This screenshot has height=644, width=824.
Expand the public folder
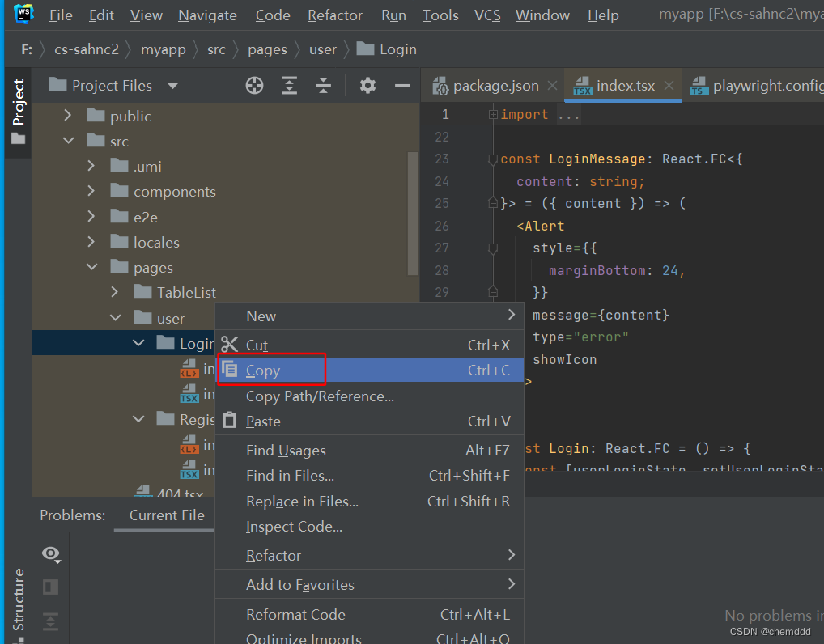(67, 115)
